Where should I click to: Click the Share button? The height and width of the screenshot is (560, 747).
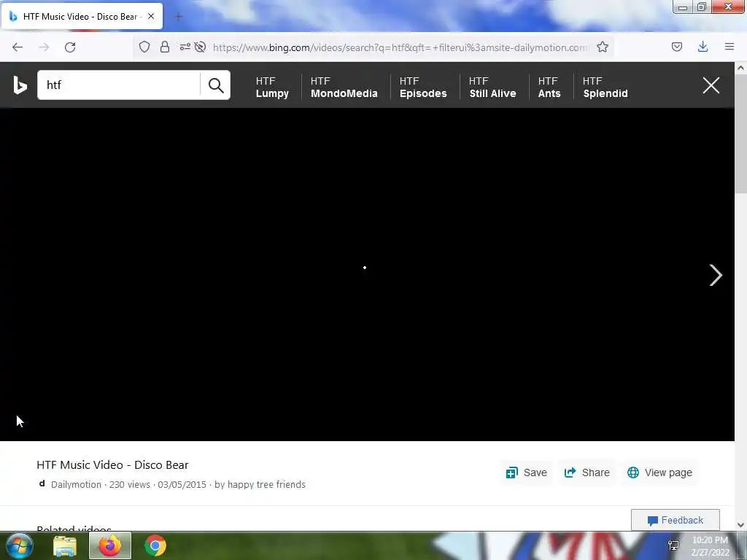point(587,472)
